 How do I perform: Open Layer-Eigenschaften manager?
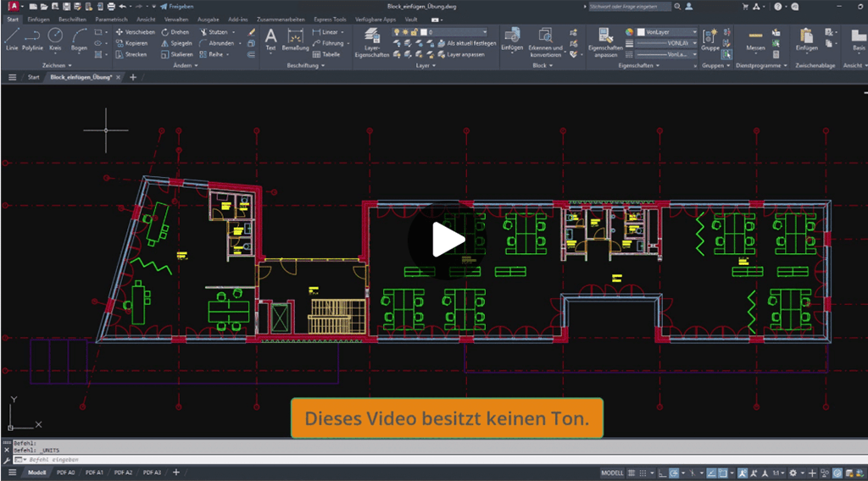[371, 42]
